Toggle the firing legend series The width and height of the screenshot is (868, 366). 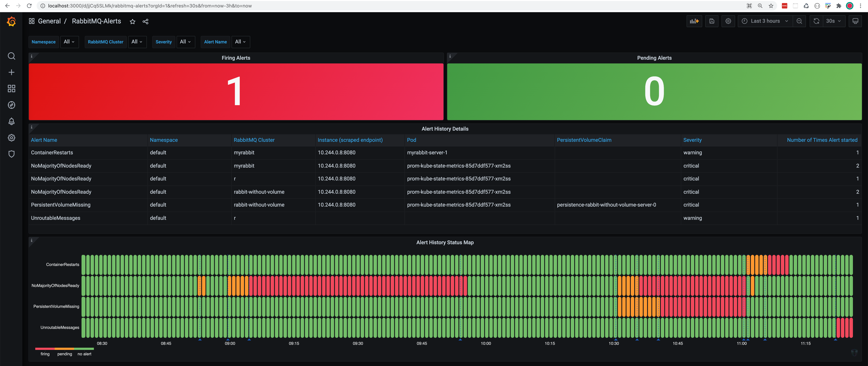pyautogui.click(x=45, y=354)
